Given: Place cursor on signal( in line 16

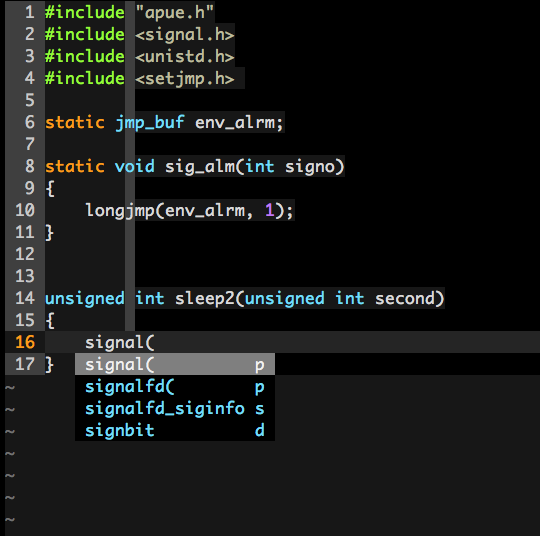Looking at the screenshot, I should pyautogui.click(x=120, y=343).
